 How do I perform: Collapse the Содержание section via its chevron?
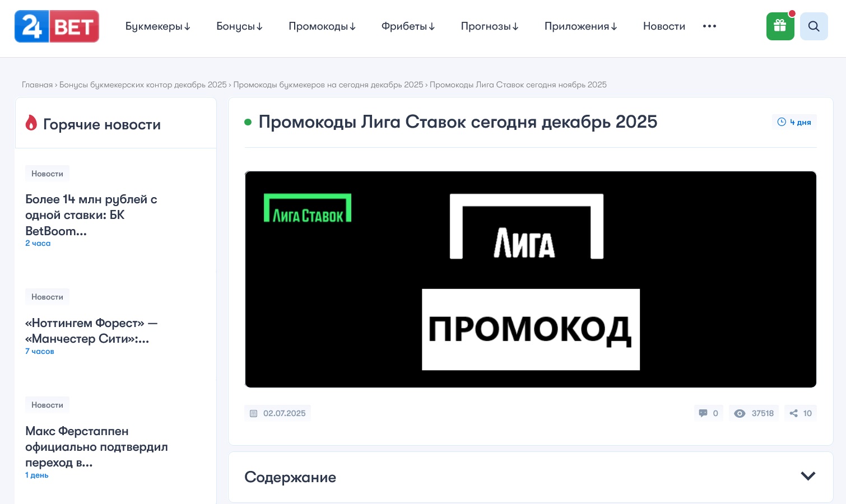808,475
